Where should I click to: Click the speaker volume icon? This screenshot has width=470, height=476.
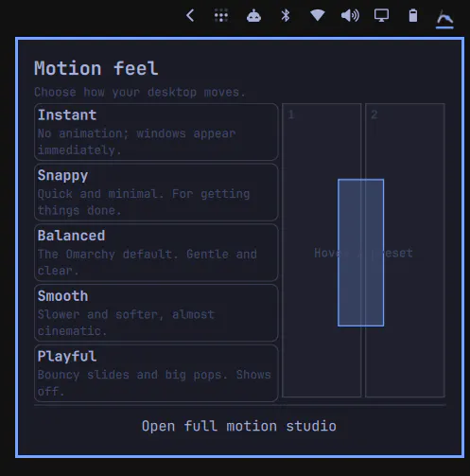(x=350, y=15)
